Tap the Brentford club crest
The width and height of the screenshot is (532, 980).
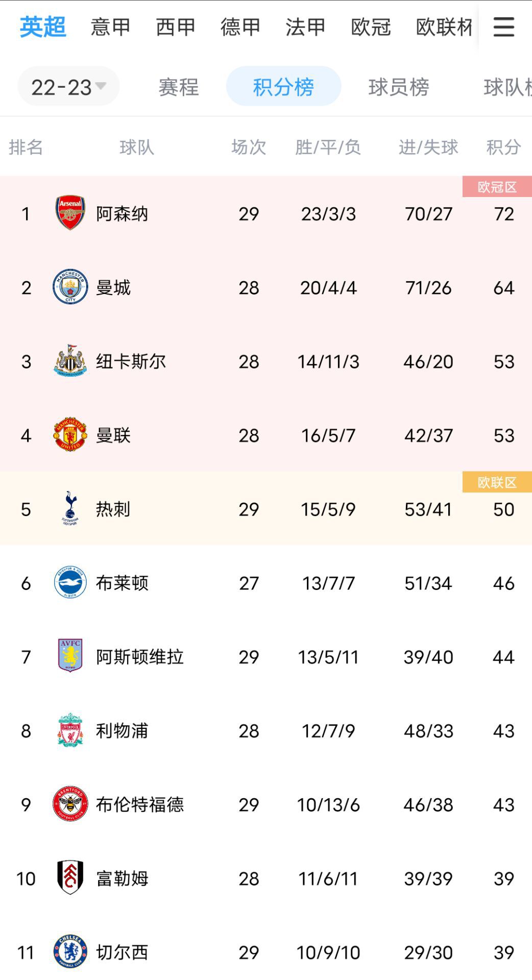(70, 804)
